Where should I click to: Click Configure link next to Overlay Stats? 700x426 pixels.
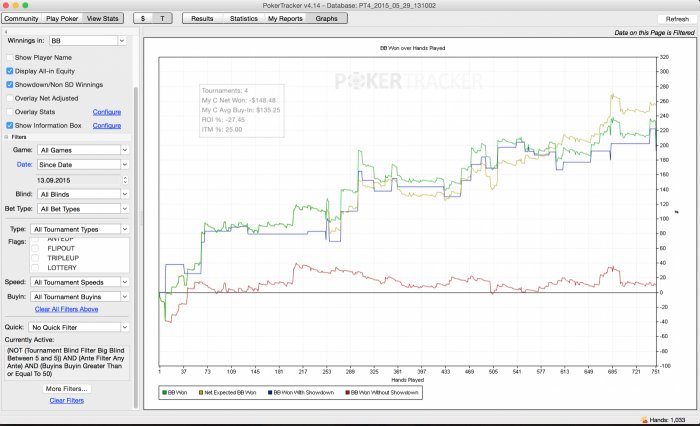click(x=107, y=112)
